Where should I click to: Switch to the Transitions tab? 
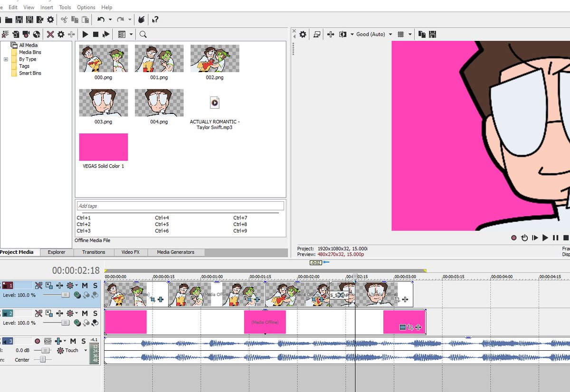click(x=94, y=252)
